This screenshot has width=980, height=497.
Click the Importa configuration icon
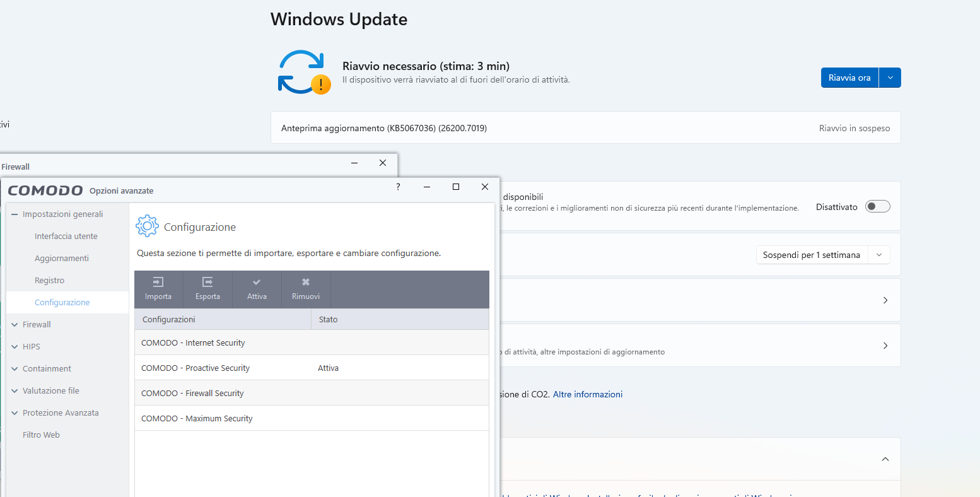tap(158, 283)
